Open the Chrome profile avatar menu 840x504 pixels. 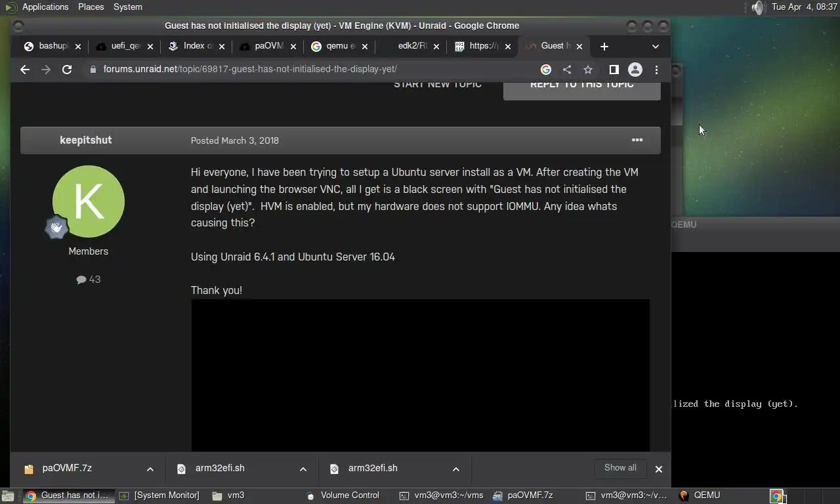(635, 69)
